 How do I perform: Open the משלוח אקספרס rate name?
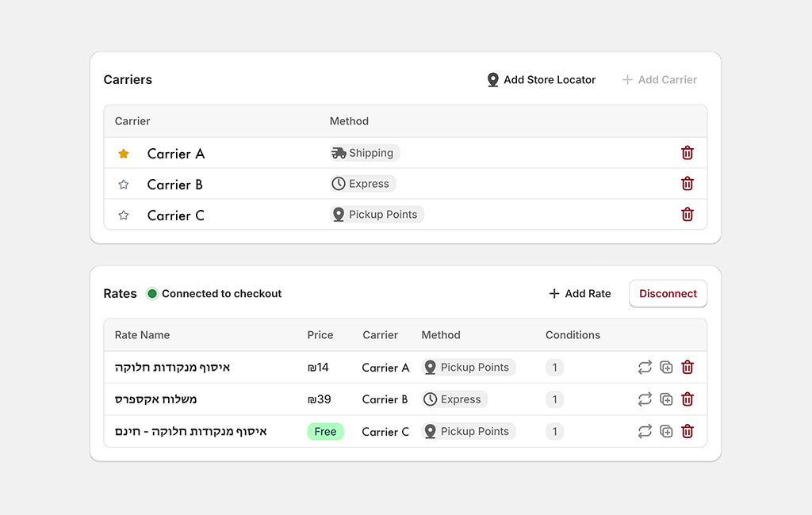tap(156, 399)
